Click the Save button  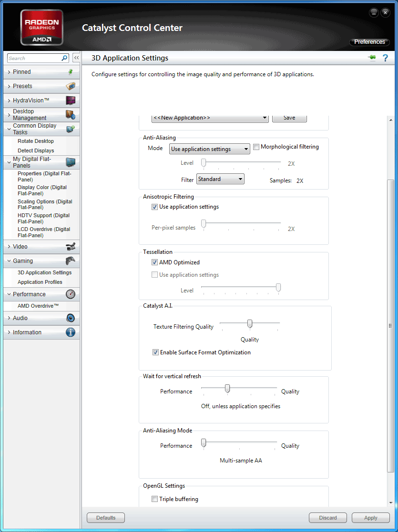tap(289, 118)
